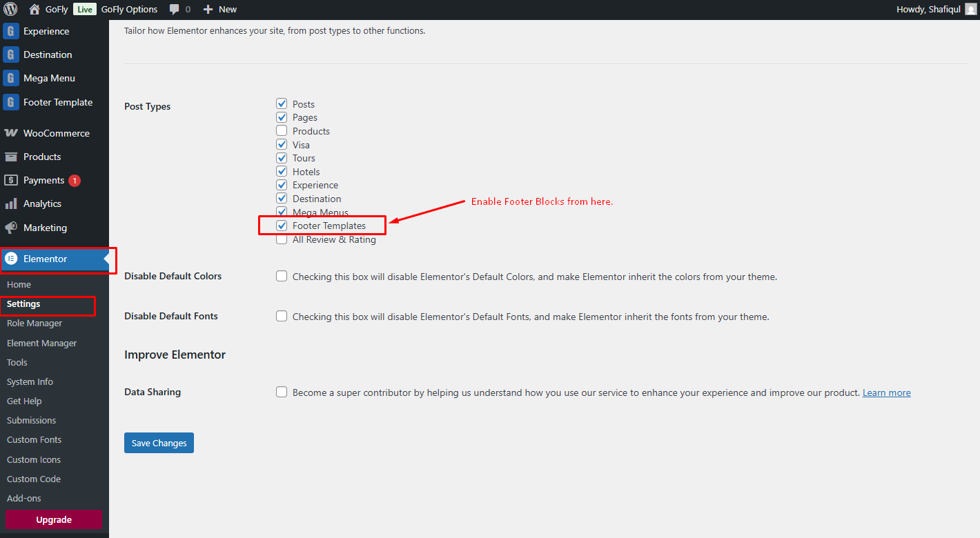The width and height of the screenshot is (980, 538).
Task: Open the Products admin menu
Action: pos(55,157)
